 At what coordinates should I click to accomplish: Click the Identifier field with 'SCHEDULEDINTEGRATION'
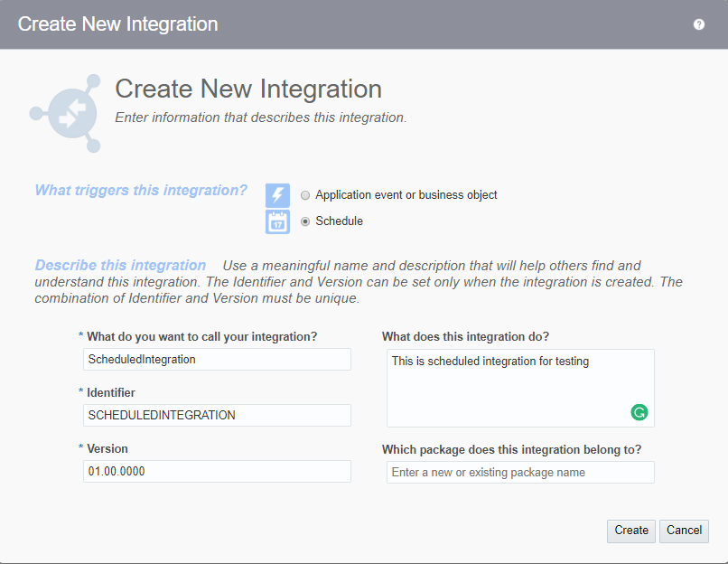pyautogui.click(x=217, y=416)
